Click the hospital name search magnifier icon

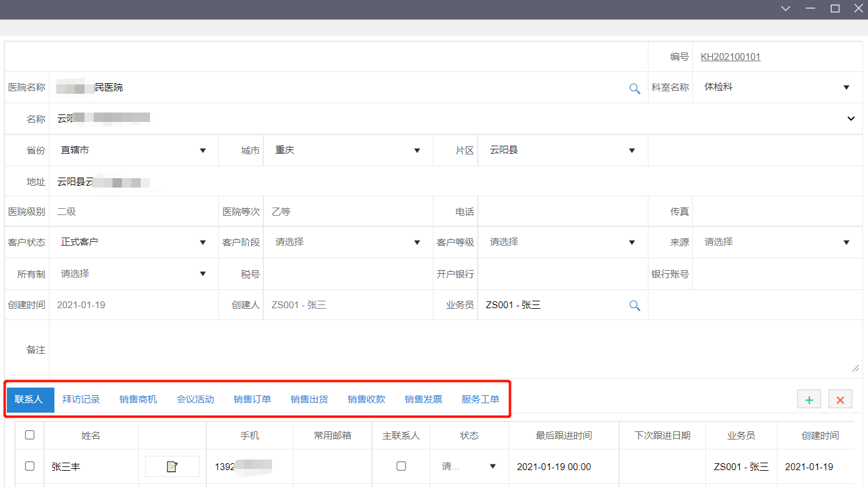[x=635, y=89]
